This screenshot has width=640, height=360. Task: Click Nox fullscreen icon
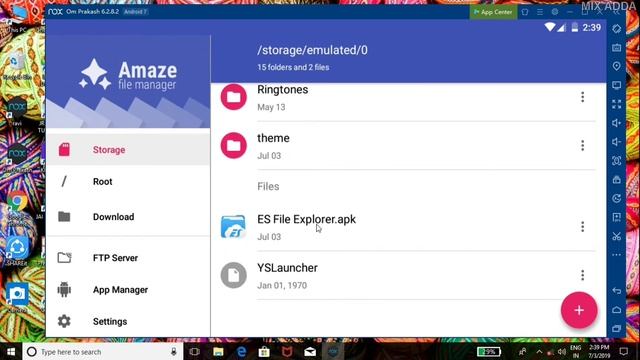[x=616, y=104]
